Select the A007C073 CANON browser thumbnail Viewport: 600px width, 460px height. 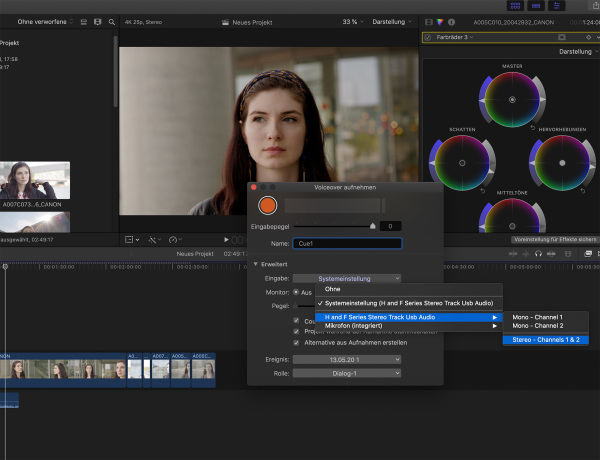click(35, 180)
